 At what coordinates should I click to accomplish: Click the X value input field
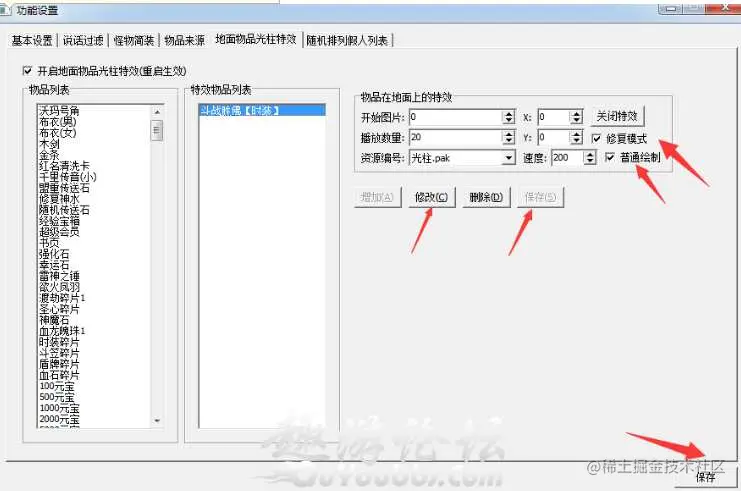pos(554,117)
